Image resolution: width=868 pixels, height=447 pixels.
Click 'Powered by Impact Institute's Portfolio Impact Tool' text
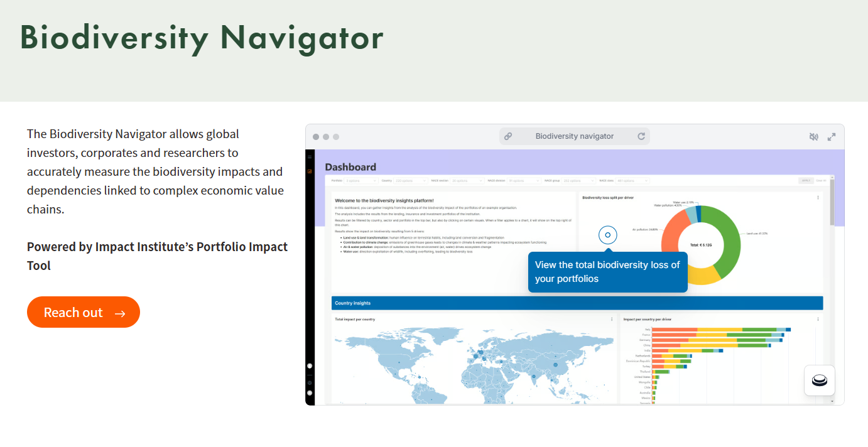pyautogui.click(x=157, y=256)
